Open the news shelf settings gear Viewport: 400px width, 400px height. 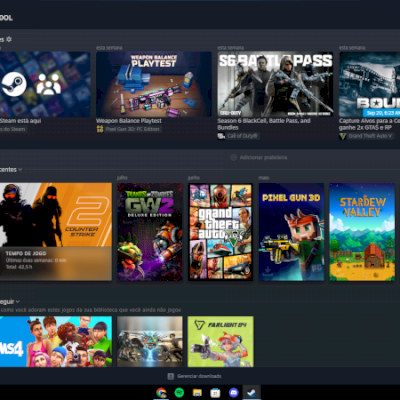pos(9,39)
